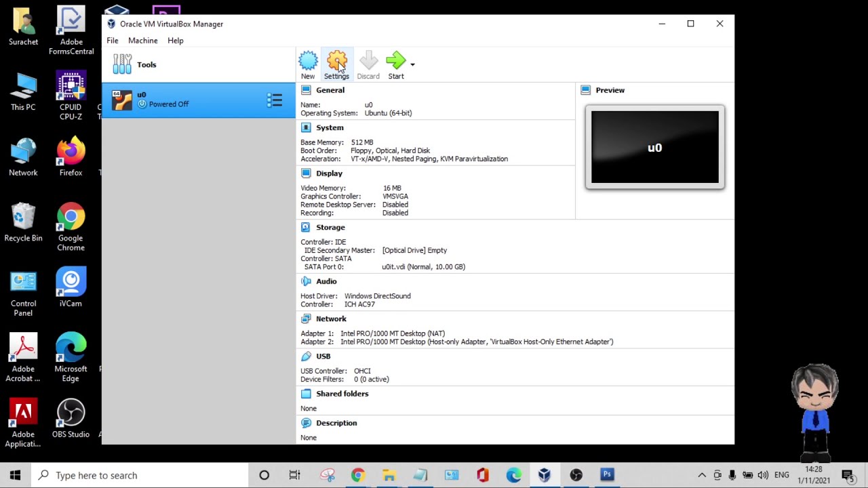Viewport: 868px width, 488px height.
Task: Open the notification center icon
Action: tap(847, 475)
